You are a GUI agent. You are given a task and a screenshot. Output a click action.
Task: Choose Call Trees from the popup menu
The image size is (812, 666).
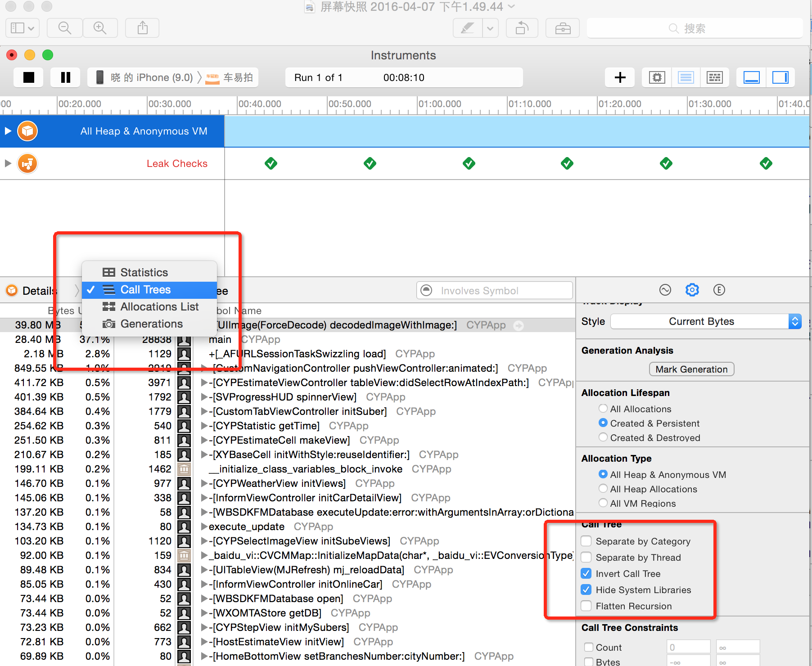point(149,290)
